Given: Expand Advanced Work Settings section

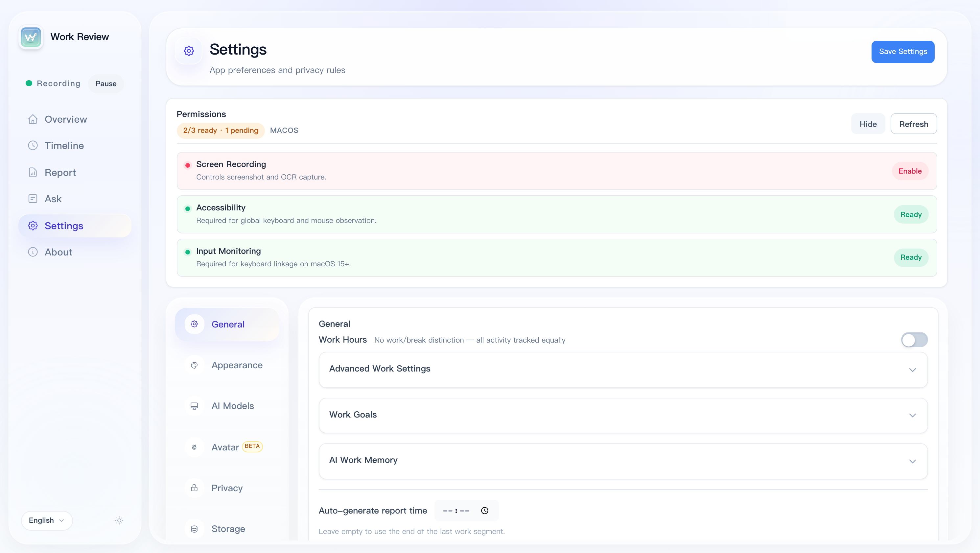Looking at the screenshot, I should (x=623, y=370).
